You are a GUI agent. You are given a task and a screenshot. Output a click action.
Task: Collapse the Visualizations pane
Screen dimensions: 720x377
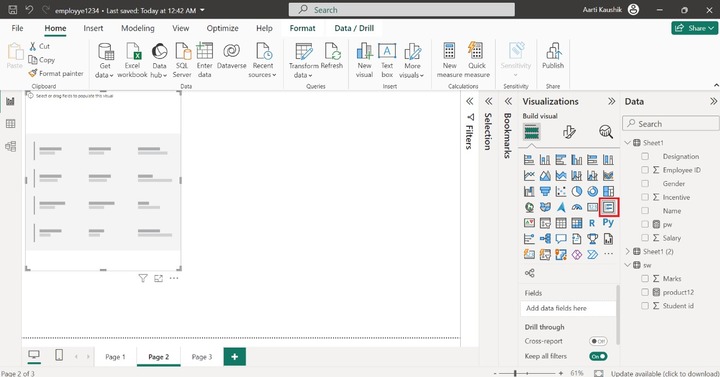pos(611,101)
